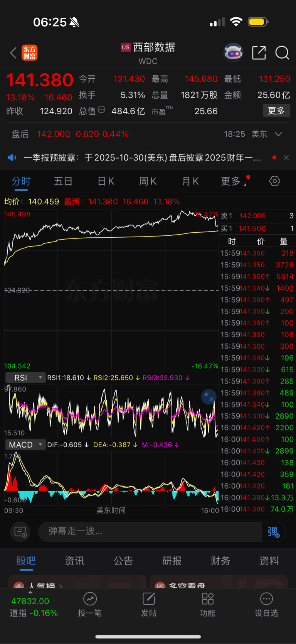Open chart settings gear icon
The width and height of the screenshot is (296, 644).
coord(275,181)
